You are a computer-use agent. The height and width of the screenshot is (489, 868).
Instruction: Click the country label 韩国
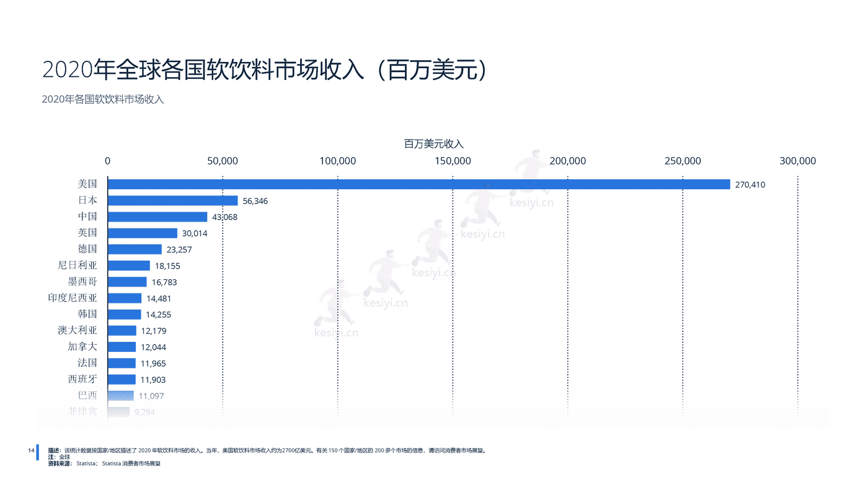pyautogui.click(x=87, y=315)
